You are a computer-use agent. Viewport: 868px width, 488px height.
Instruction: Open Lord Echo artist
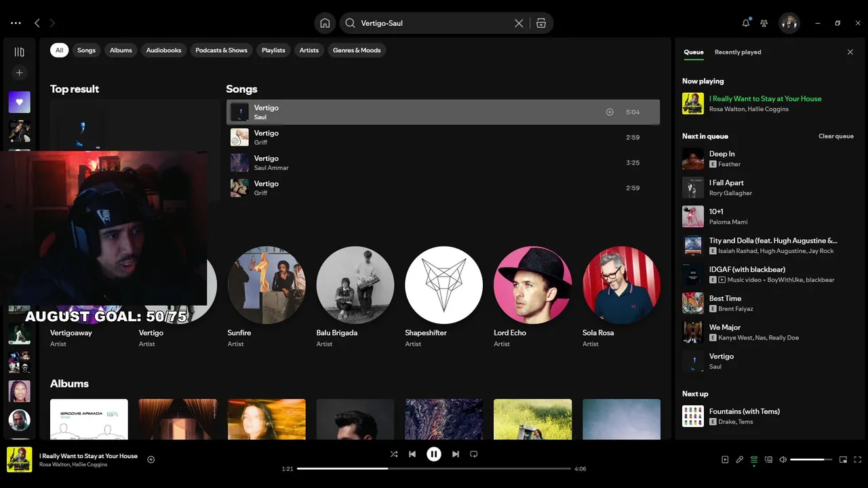click(x=532, y=285)
